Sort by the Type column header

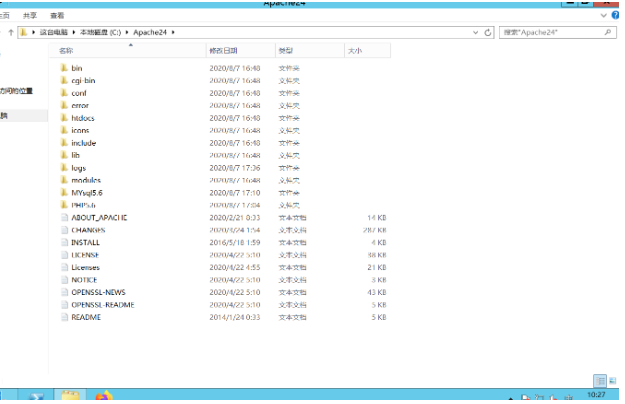(x=310, y=51)
